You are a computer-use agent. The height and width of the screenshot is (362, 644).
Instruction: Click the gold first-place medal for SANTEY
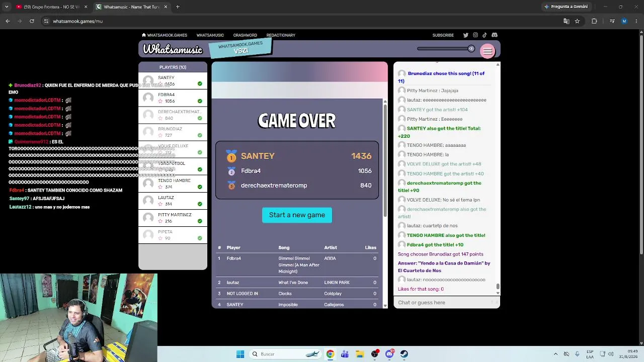231,156
